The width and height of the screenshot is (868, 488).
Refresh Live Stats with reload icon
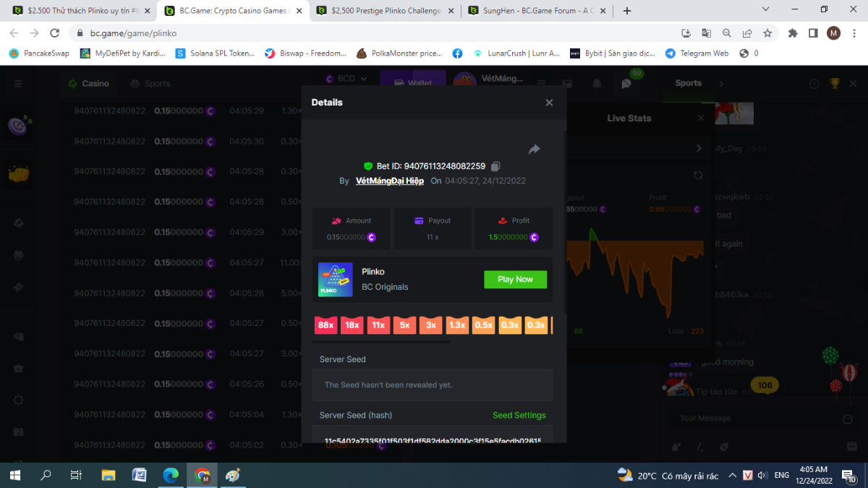698,175
